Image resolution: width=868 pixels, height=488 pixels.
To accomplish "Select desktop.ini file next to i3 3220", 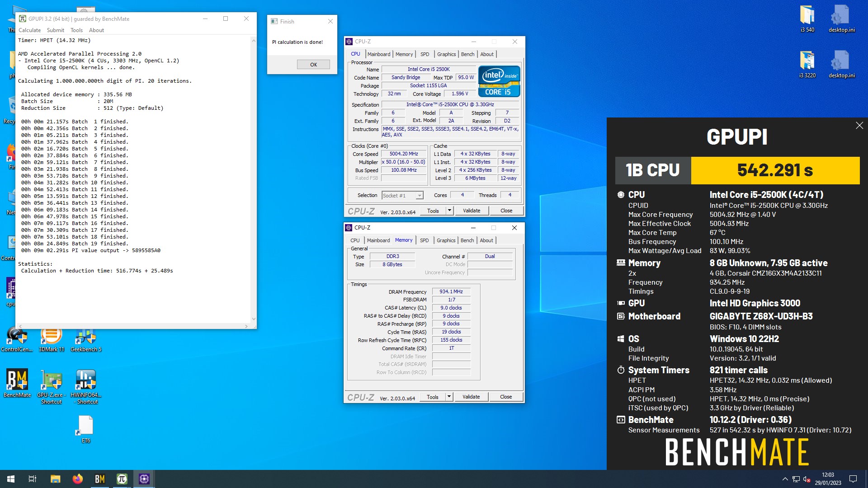I will pyautogui.click(x=841, y=64).
